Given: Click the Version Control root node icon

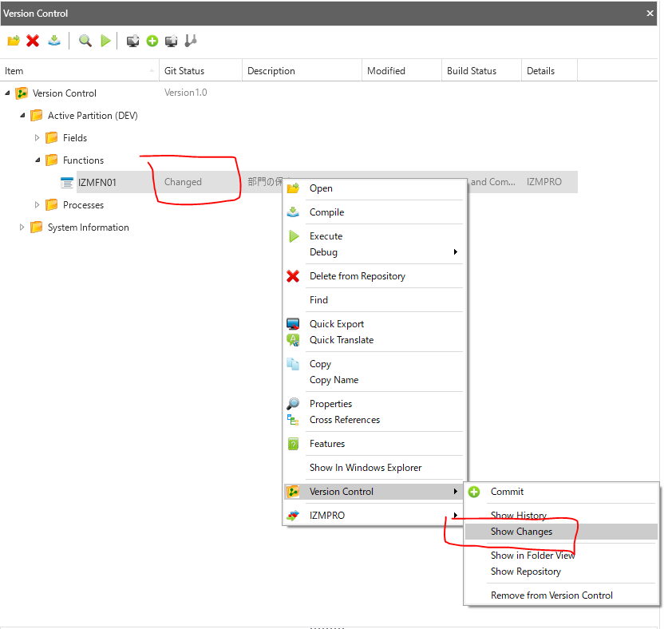Looking at the screenshot, I should tap(22, 93).
